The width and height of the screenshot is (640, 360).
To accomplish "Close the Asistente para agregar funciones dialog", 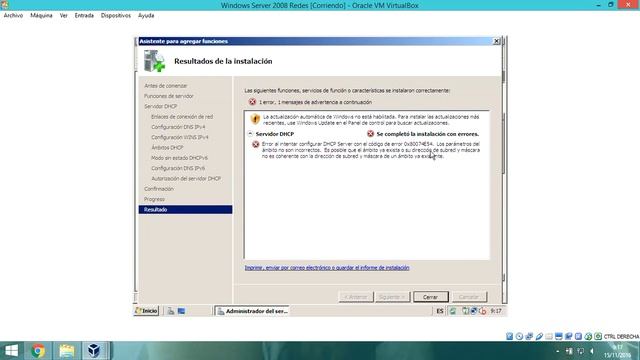I will pos(496,41).
